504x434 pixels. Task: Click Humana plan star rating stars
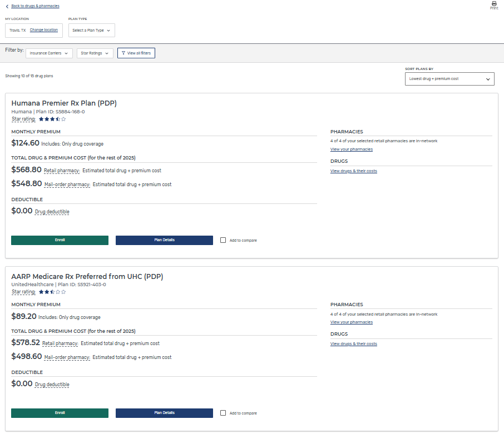click(52, 119)
